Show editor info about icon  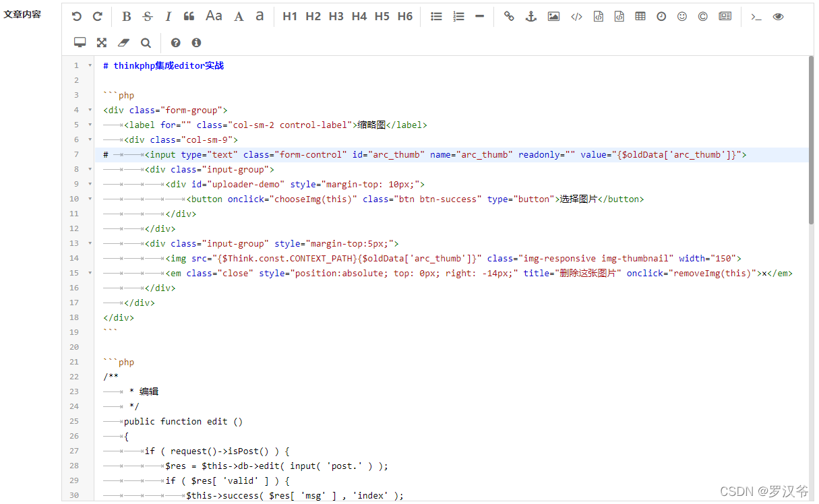(197, 42)
